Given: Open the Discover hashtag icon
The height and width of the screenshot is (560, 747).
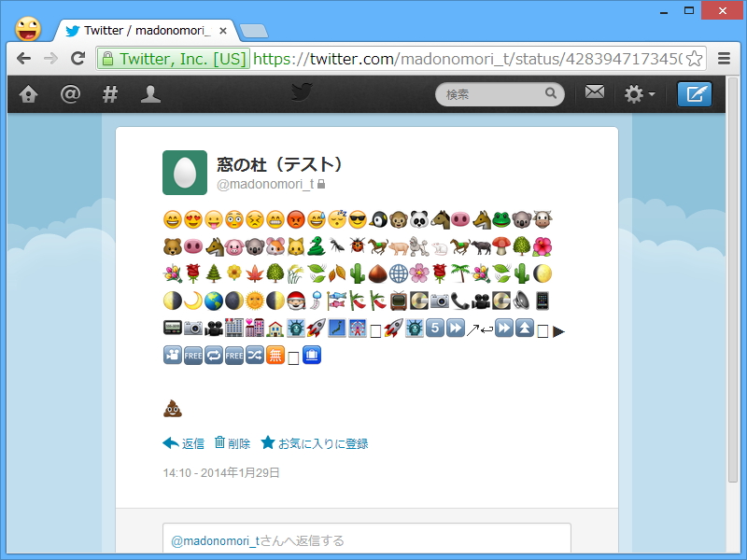Looking at the screenshot, I should tap(110, 93).
